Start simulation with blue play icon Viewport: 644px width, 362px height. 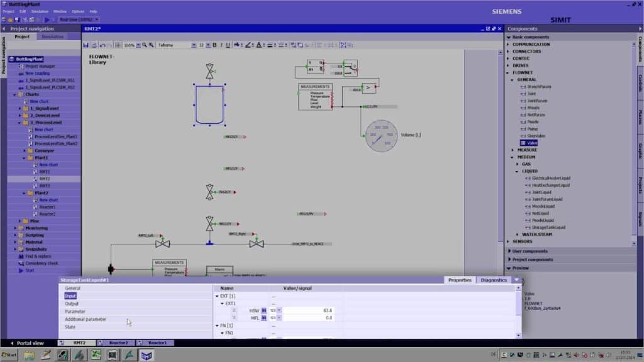click(47, 19)
